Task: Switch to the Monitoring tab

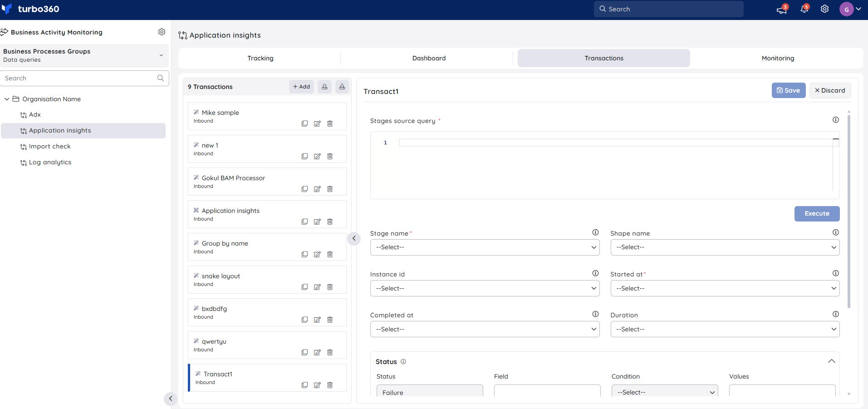Action: click(778, 58)
